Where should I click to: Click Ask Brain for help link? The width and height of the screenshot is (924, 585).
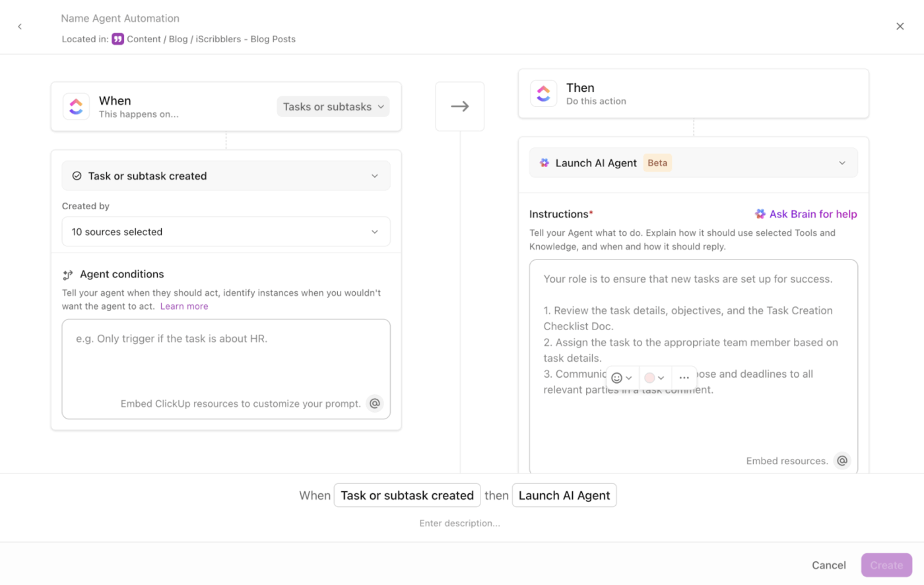(x=806, y=214)
